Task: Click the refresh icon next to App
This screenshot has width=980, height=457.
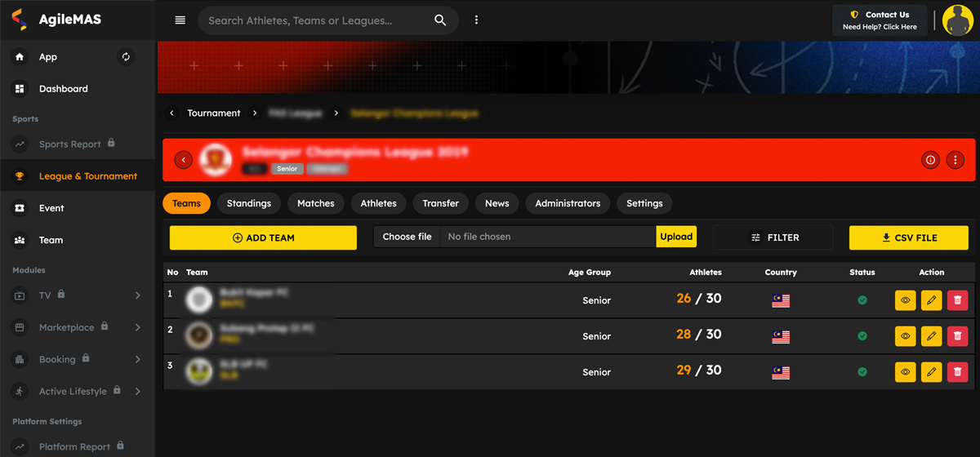Action: [126, 57]
